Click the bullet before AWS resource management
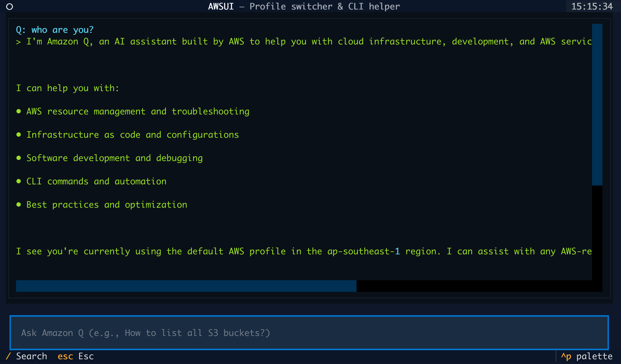 point(18,111)
